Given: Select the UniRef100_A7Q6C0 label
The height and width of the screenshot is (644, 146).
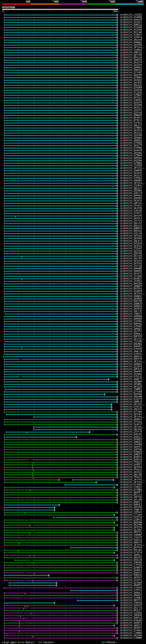Looking at the screenshot, I should coord(131,35).
